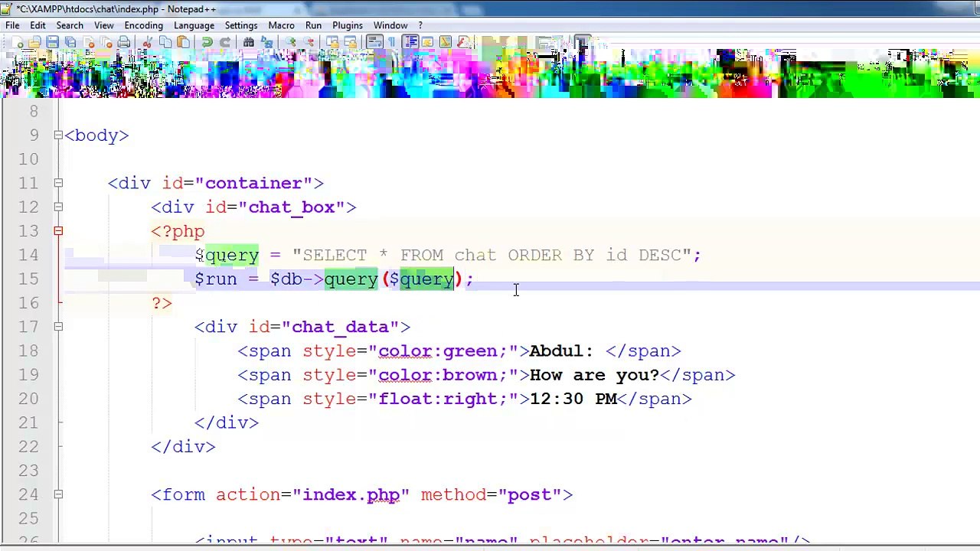980x551 pixels.
Task: Click the "Abdul:" span text
Action: [561, 351]
